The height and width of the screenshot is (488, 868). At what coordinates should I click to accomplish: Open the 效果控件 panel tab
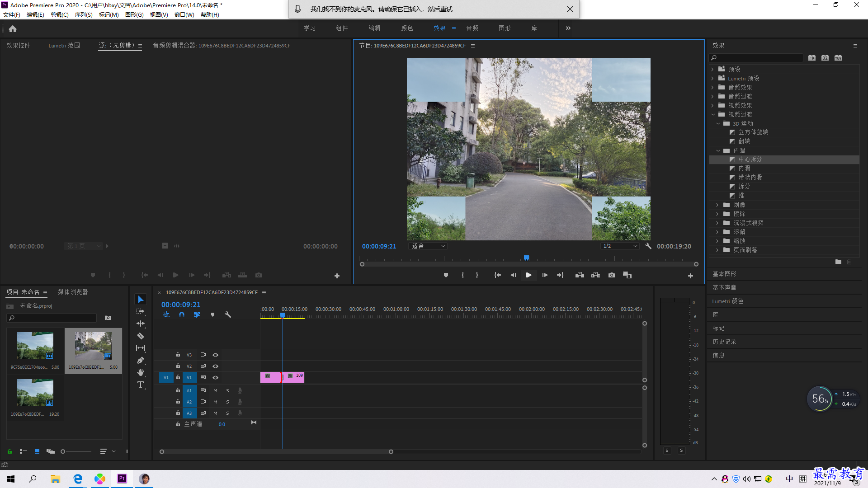tap(19, 46)
